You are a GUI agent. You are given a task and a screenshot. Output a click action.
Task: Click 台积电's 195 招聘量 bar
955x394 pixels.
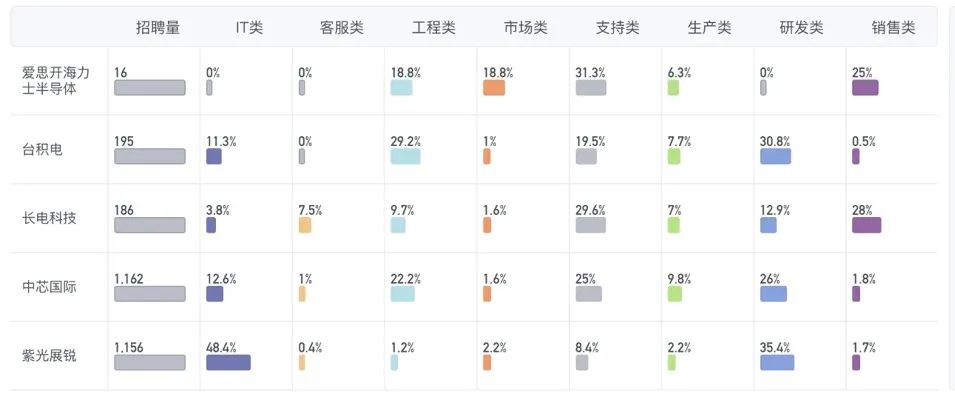150,157
